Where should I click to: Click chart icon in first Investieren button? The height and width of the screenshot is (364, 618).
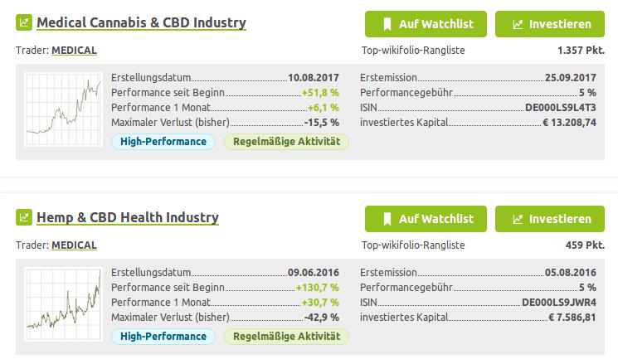[518, 24]
